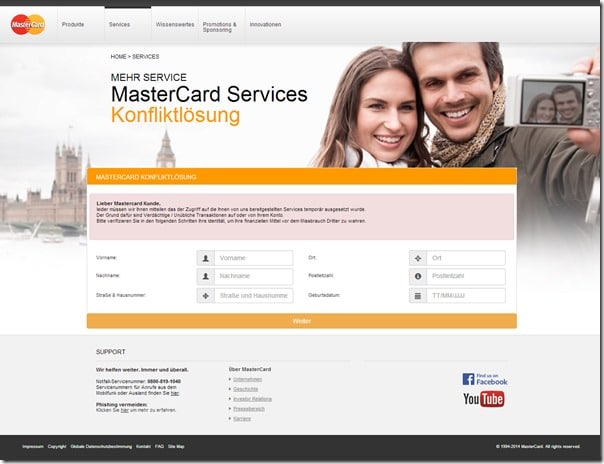Click the info icon beside Postleitzahl field
Image resolution: width=604 pixels, height=464 pixels.
point(418,276)
